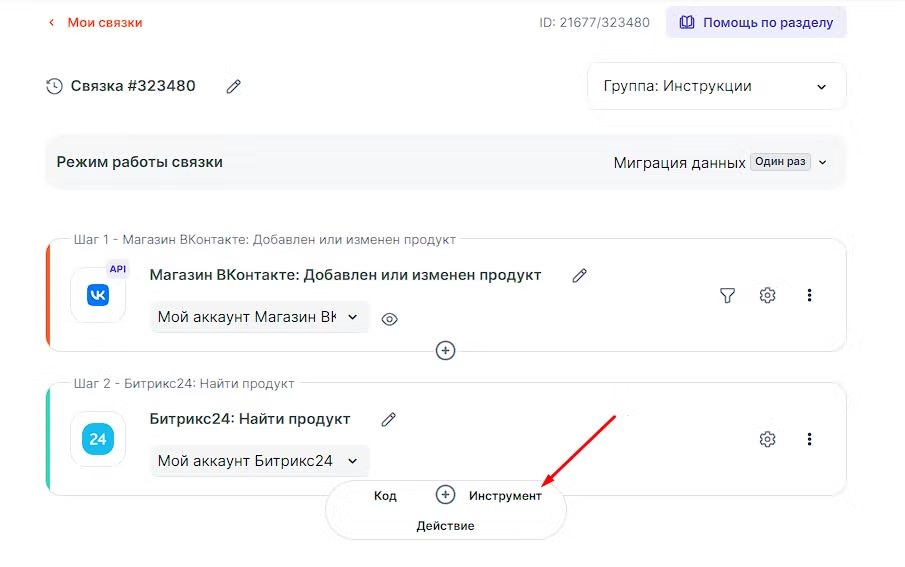Open three-dot menu for Битрикс24 step
The width and height of the screenshot is (905, 567).
point(809,439)
